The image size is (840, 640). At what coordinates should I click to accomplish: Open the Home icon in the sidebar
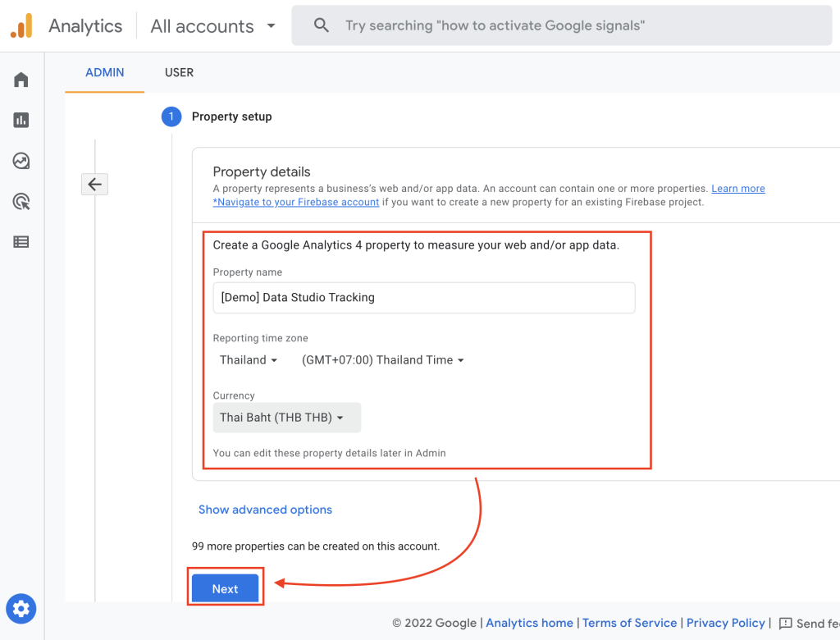[x=21, y=80]
